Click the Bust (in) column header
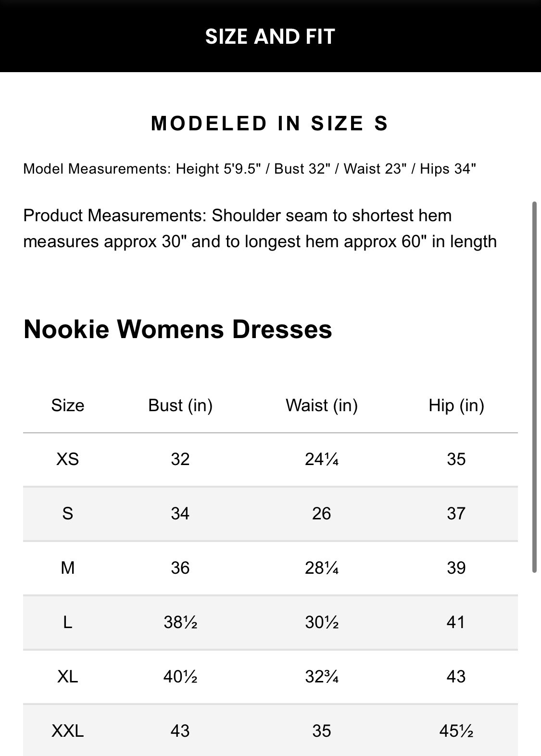Screen dimensions: 541x756 coord(180,405)
